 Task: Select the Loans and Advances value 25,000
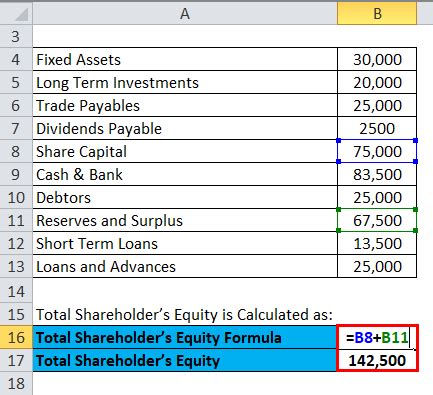(x=377, y=266)
